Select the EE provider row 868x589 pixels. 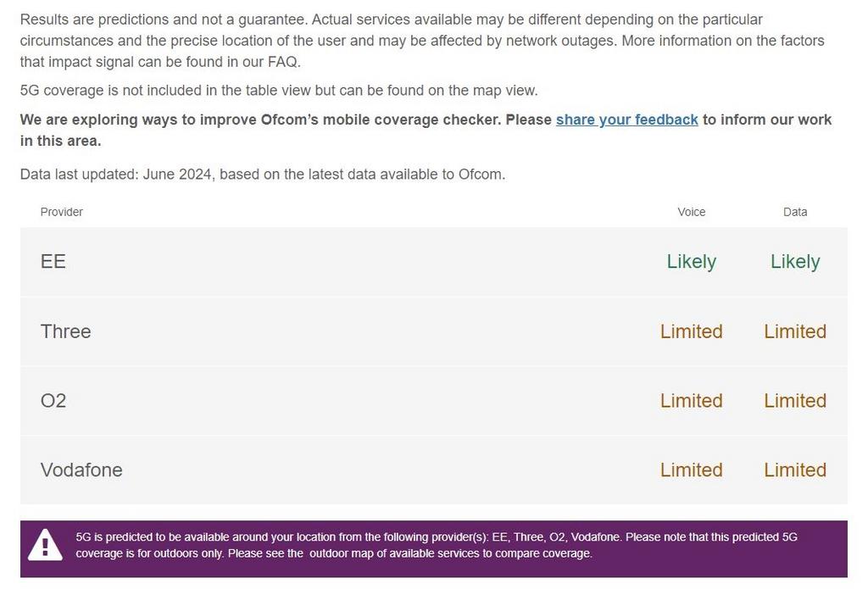point(433,261)
